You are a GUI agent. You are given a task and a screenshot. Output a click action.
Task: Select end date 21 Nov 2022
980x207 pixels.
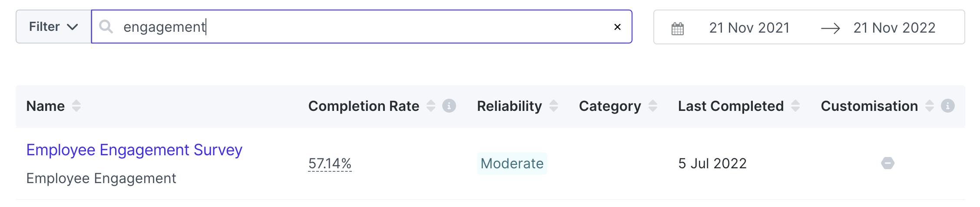tap(894, 28)
